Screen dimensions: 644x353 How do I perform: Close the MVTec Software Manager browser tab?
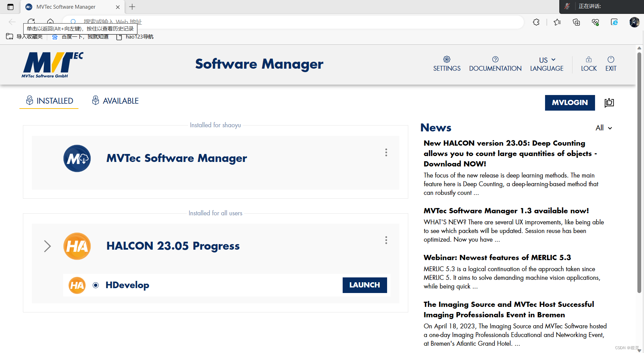(118, 7)
